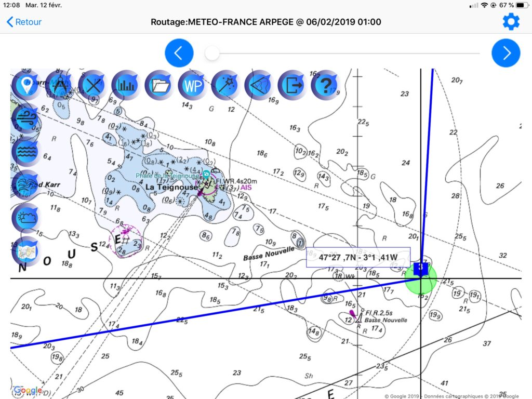
Task: Tap the Basse Nouvelle buoy label
Action: click(386, 320)
